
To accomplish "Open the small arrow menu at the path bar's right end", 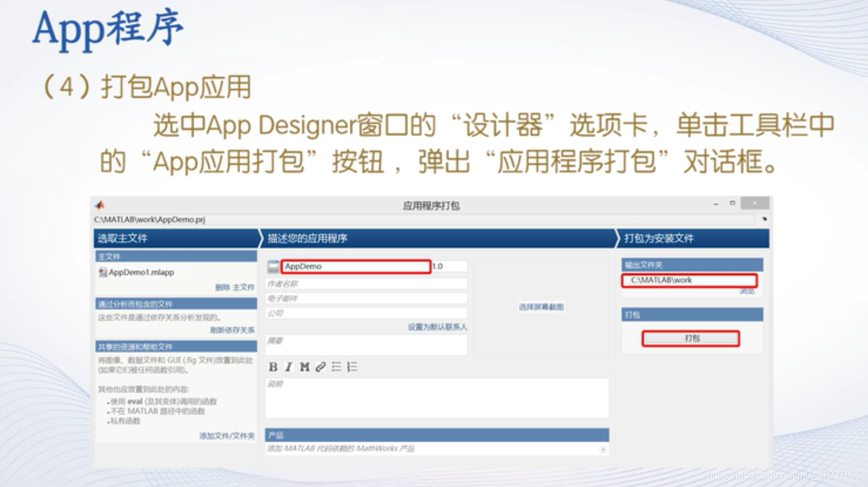I will (x=764, y=219).
